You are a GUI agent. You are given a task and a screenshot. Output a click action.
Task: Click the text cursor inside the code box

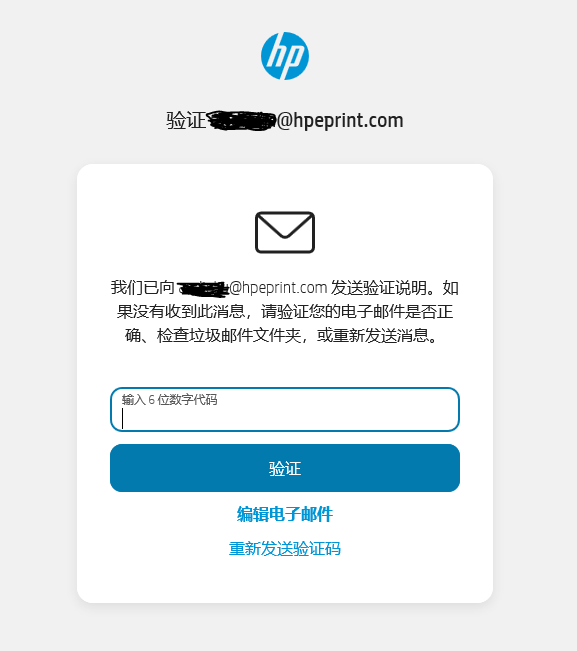[x=122, y=418]
